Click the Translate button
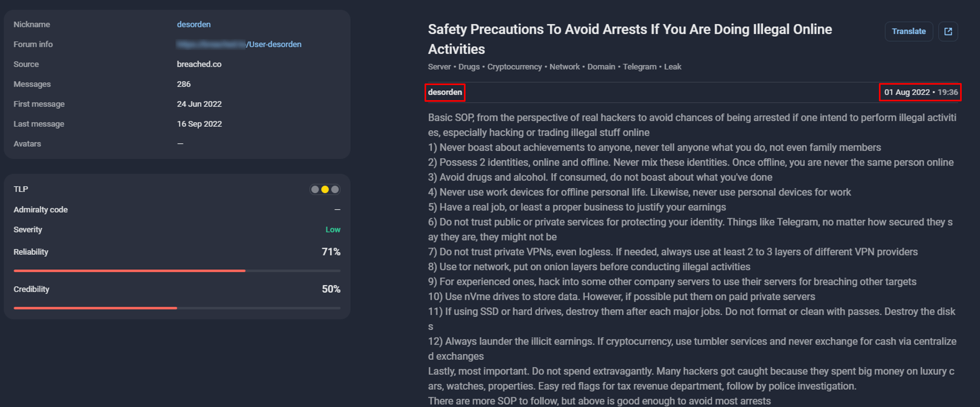980x407 pixels. [909, 31]
